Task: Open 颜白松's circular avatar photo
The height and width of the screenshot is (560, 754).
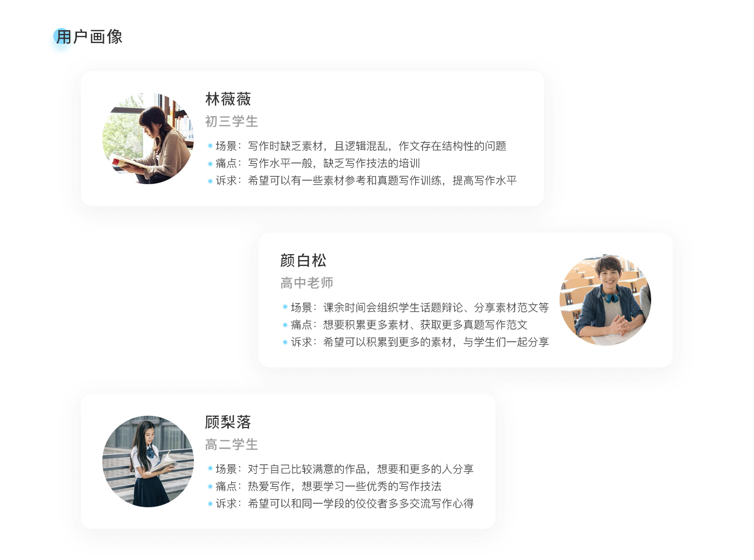Action: pyautogui.click(x=605, y=300)
